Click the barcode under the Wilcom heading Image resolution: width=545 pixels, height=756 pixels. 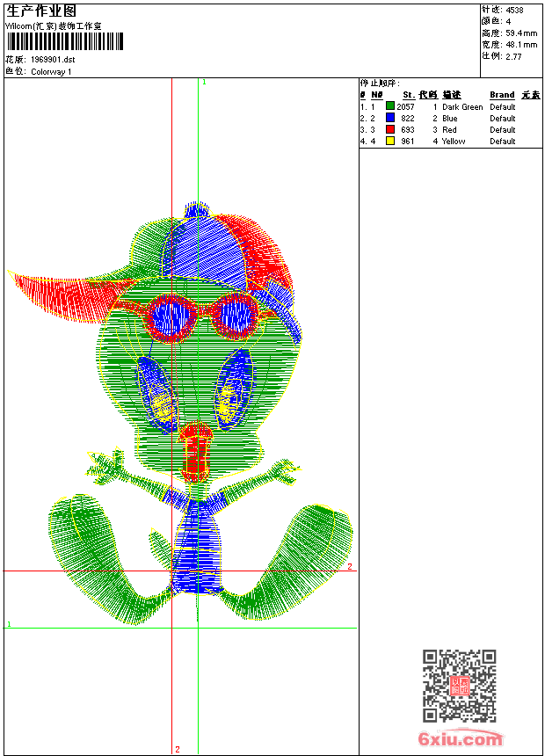tap(65, 41)
